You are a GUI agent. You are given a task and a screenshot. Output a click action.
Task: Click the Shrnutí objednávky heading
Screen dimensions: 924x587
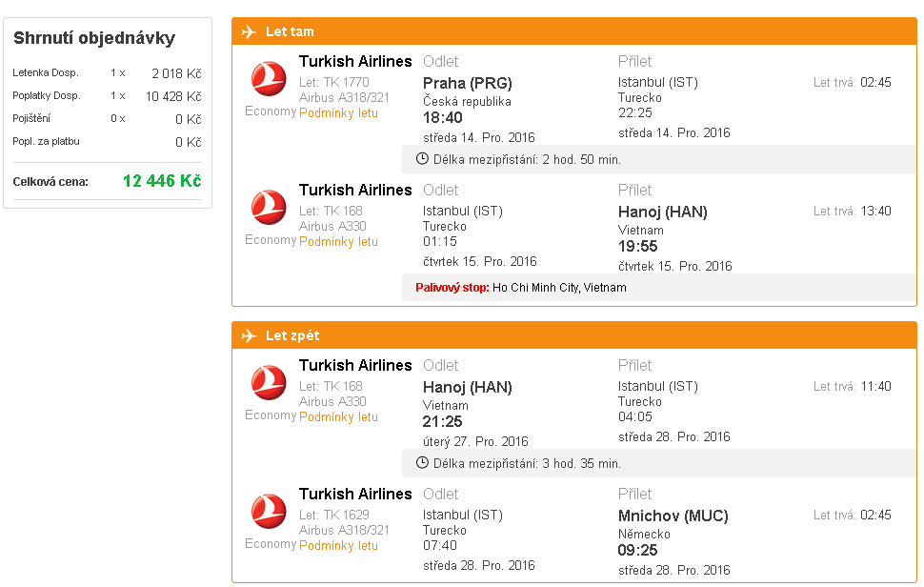click(94, 38)
